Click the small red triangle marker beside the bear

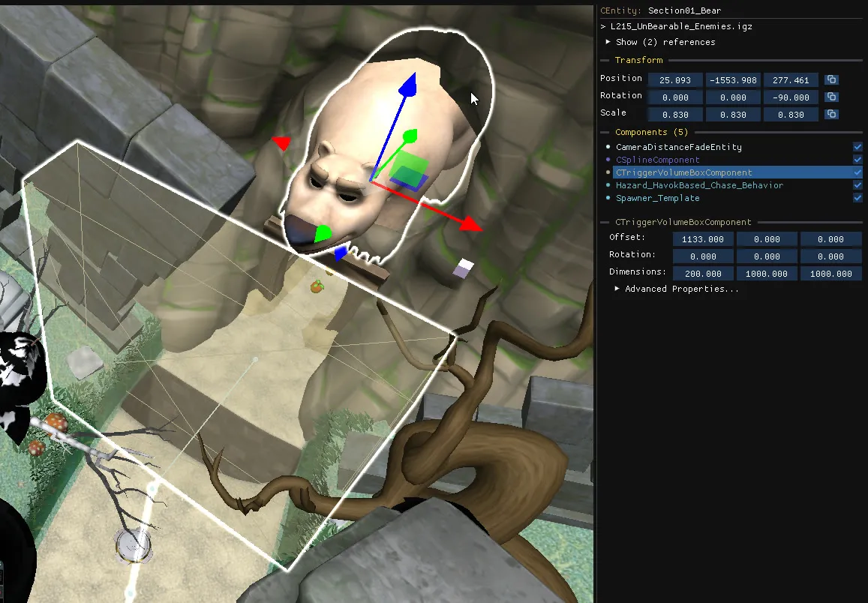point(282,142)
